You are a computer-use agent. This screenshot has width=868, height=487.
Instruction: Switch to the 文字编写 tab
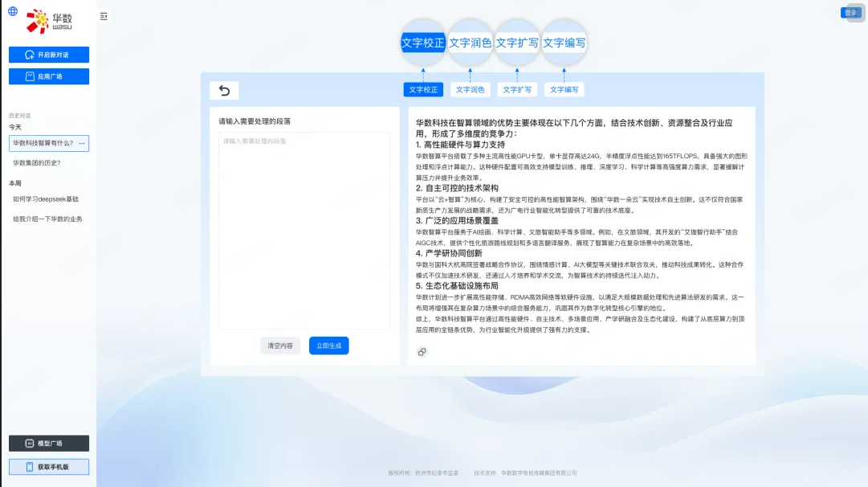[x=564, y=90]
